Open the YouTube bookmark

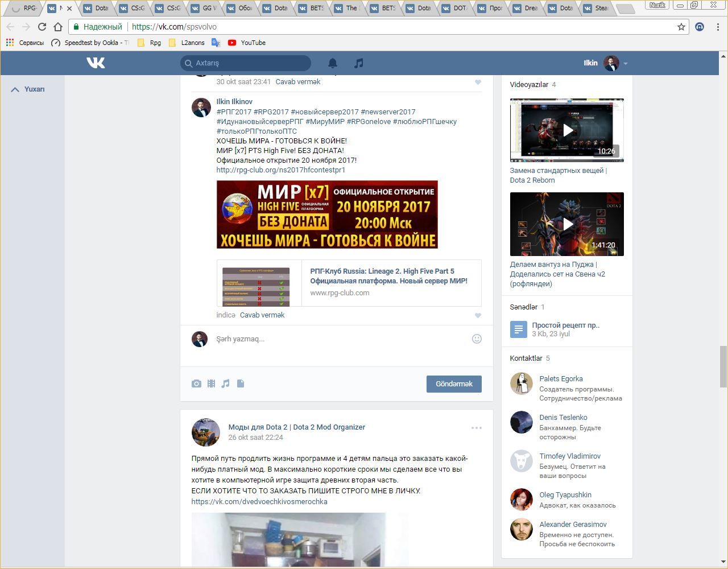247,43
